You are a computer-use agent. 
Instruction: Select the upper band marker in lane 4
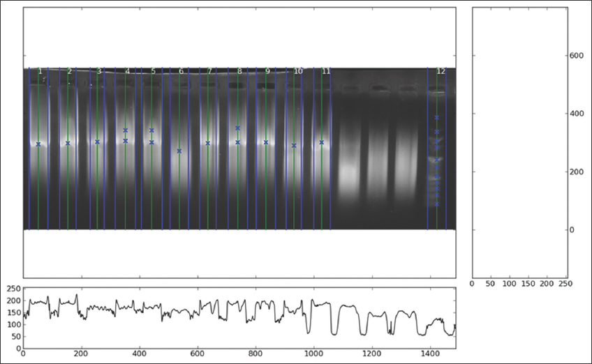tap(126, 130)
